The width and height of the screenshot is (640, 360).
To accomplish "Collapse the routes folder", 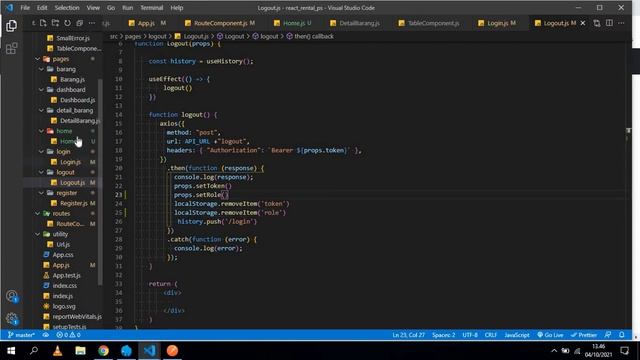I will coord(61,213).
